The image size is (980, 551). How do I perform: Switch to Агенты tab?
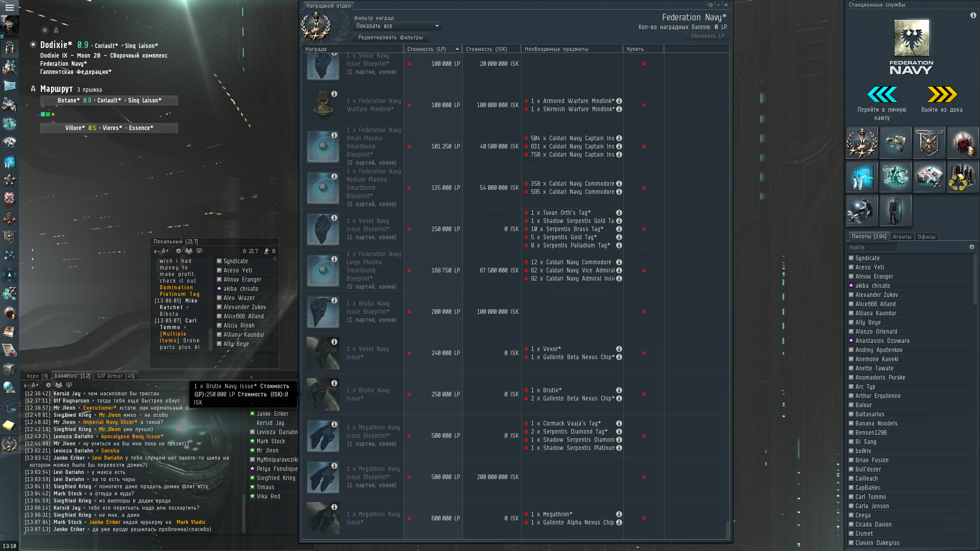[902, 237]
